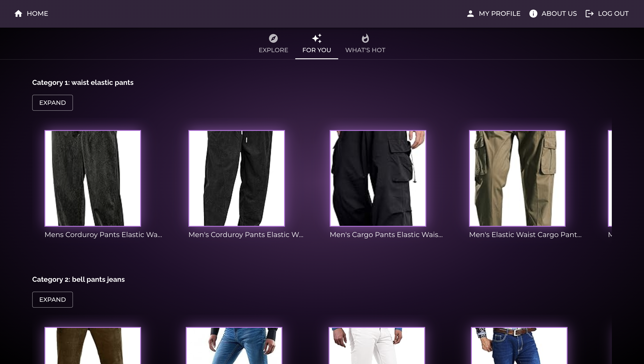The height and width of the screenshot is (364, 644).
Task: Click the For You sparkles icon
Action: pyautogui.click(x=317, y=38)
